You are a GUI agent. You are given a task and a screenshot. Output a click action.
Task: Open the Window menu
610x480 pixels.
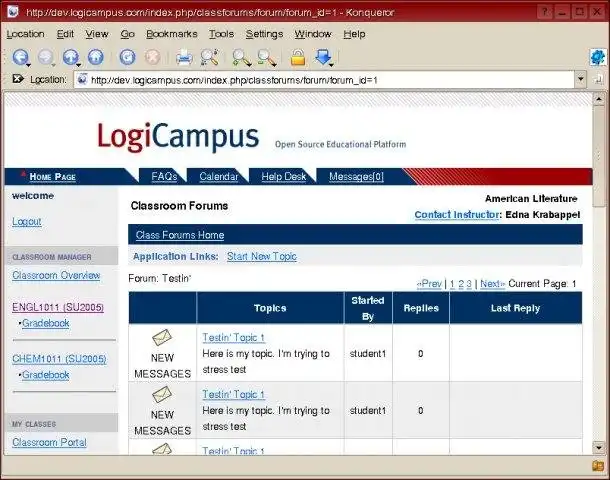pyautogui.click(x=313, y=34)
